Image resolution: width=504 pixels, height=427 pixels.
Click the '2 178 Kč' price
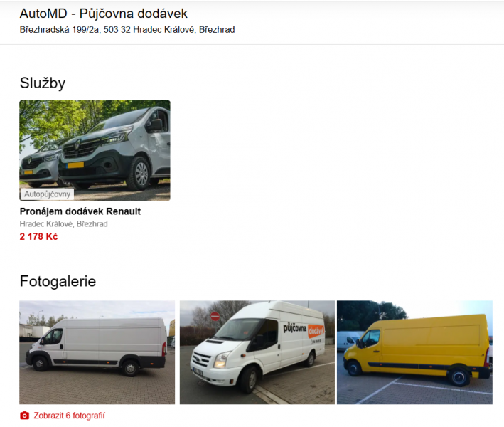coord(38,236)
